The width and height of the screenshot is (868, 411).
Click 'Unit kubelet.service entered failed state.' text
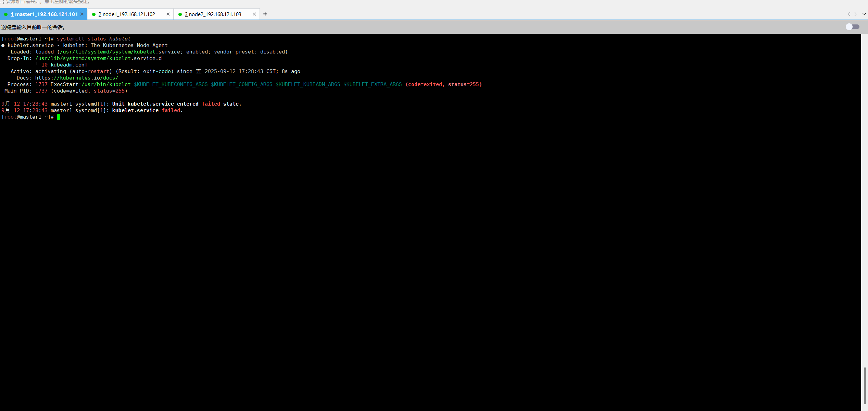[x=177, y=104]
